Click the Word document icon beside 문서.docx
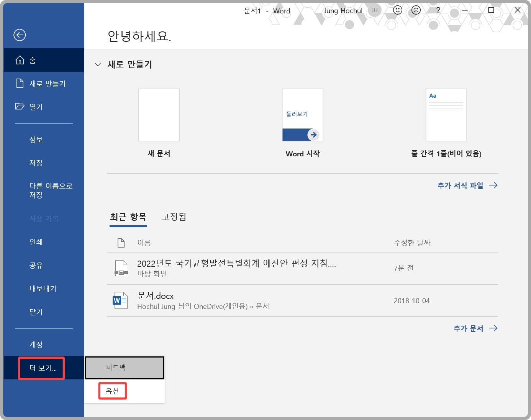Image resolution: width=531 pixels, height=420 pixels. (120, 300)
